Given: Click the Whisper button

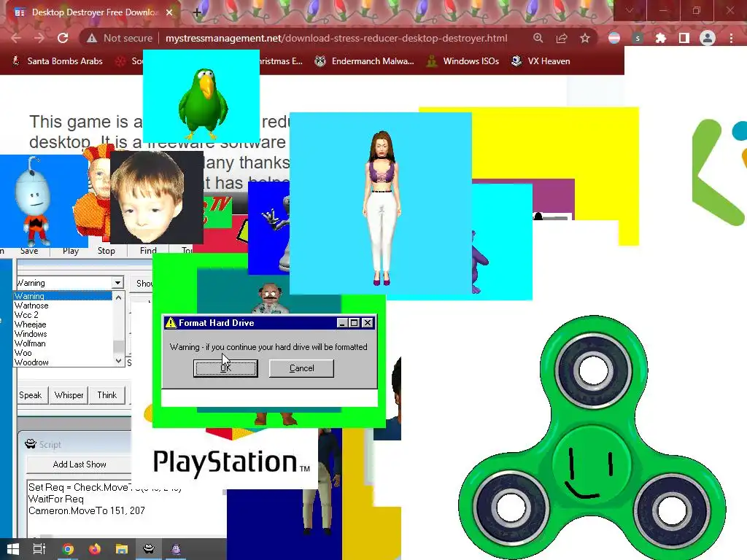Looking at the screenshot, I should coord(69,395).
